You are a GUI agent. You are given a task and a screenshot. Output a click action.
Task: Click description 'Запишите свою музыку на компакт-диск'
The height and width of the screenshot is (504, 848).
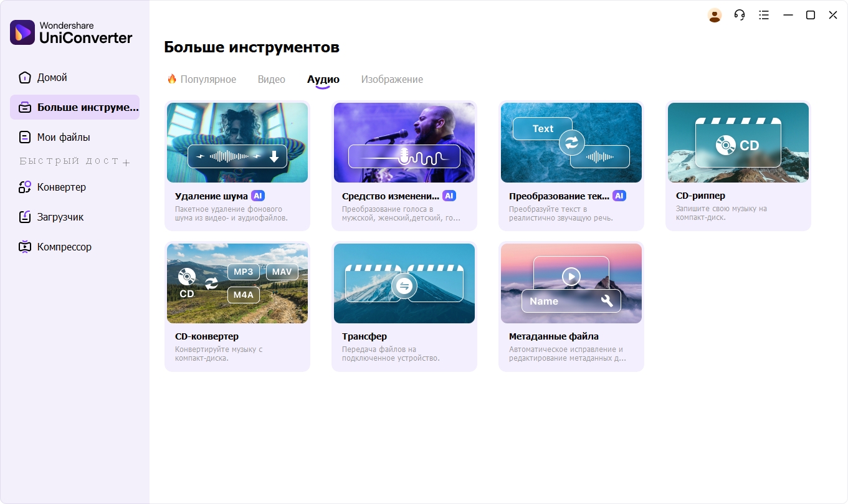point(723,214)
